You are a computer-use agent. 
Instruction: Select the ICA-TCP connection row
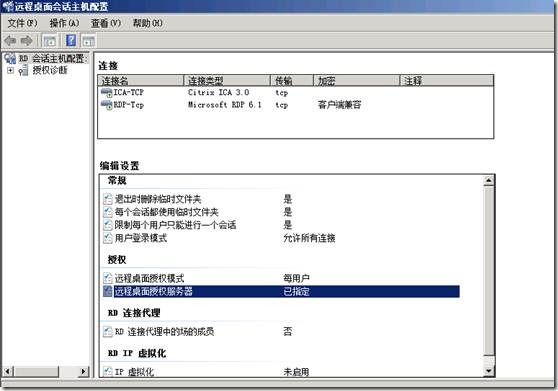[295, 93]
